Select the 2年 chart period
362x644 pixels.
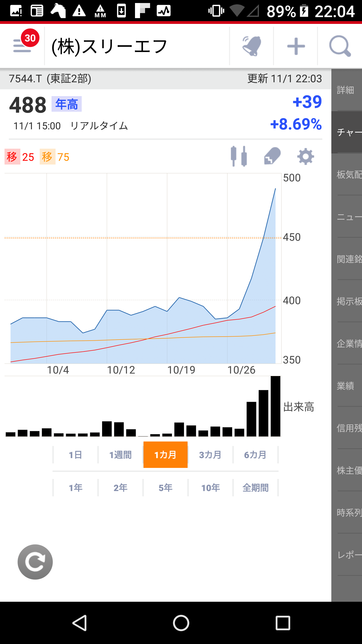(x=120, y=488)
